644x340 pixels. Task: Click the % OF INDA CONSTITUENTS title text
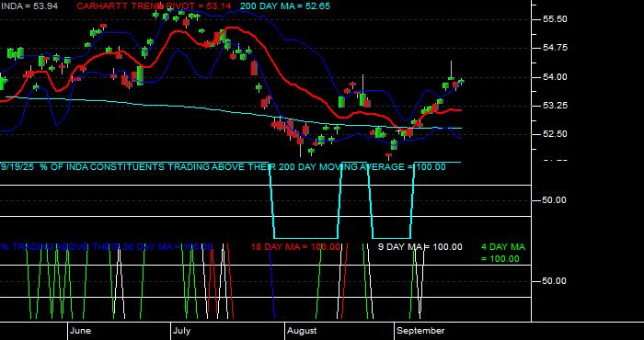pyautogui.click(x=242, y=167)
